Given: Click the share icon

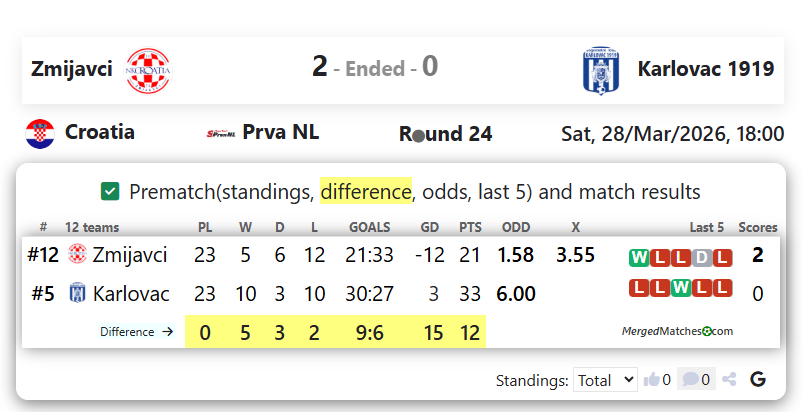Looking at the screenshot, I should click(730, 380).
